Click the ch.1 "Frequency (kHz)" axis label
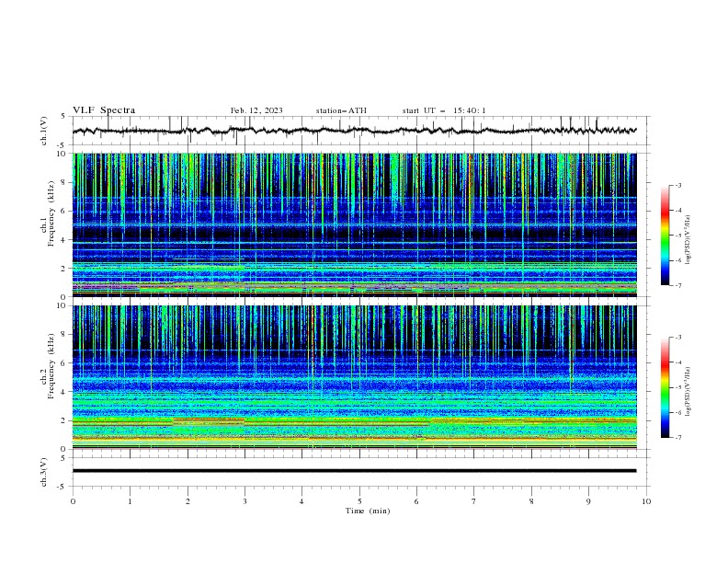The height and width of the screenshot is (563, 728). pos(51,213)
